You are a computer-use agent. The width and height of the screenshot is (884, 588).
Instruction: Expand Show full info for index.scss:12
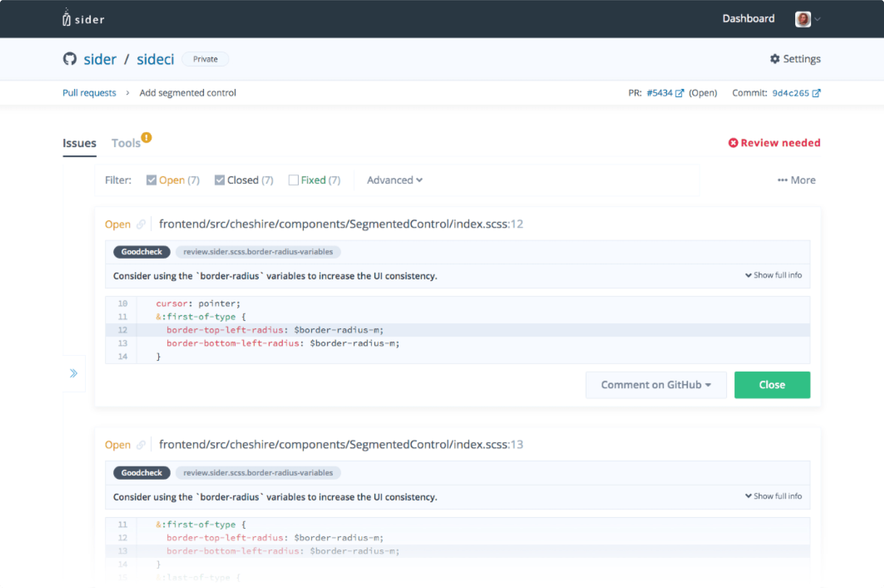pyautogui.click(x=773, y=275)
